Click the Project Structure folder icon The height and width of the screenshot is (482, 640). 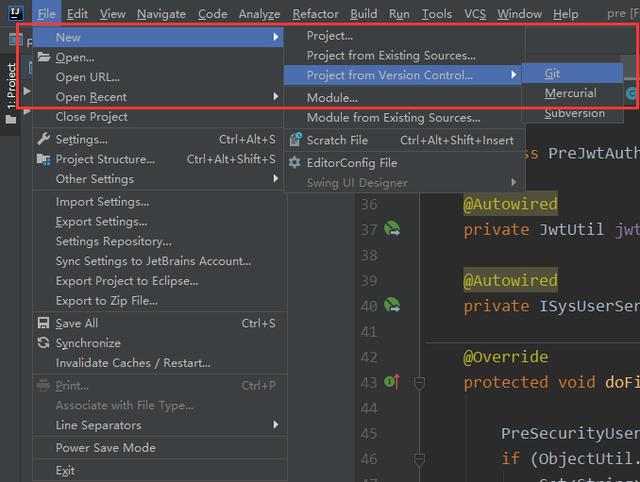43,159
